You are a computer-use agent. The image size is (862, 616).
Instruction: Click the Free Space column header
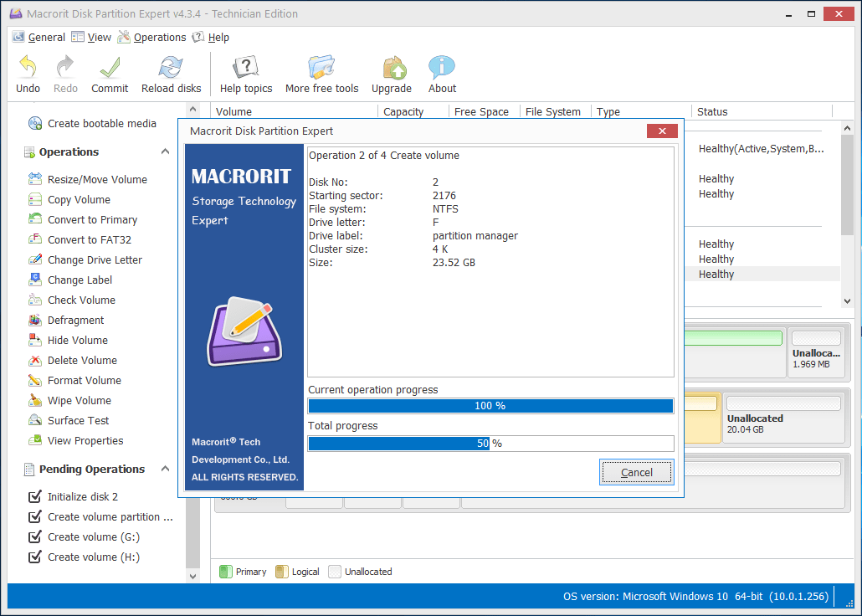point(485,111)
